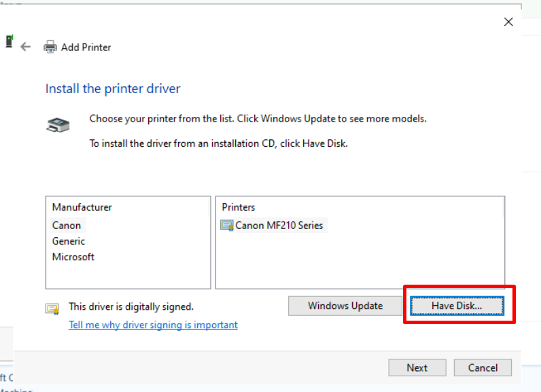Select Canon in the Manufacturer list

click(67, 226)
